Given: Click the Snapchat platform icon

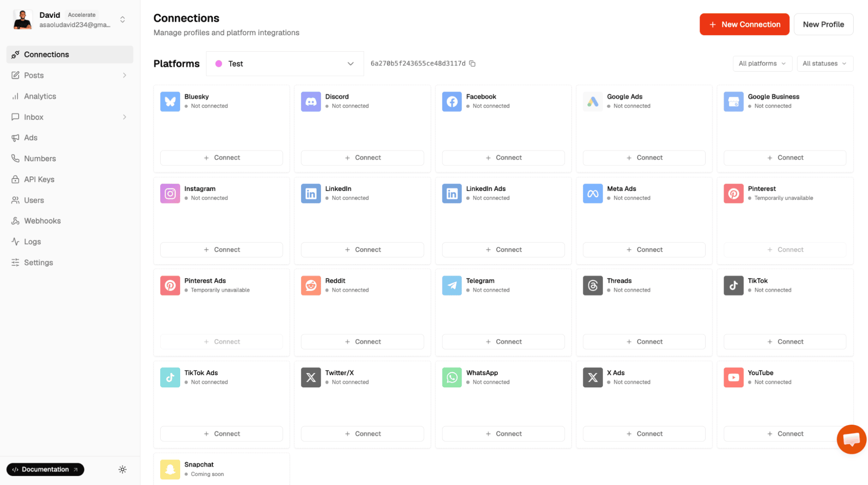Looking at the screenshot, I should [170, 469].
